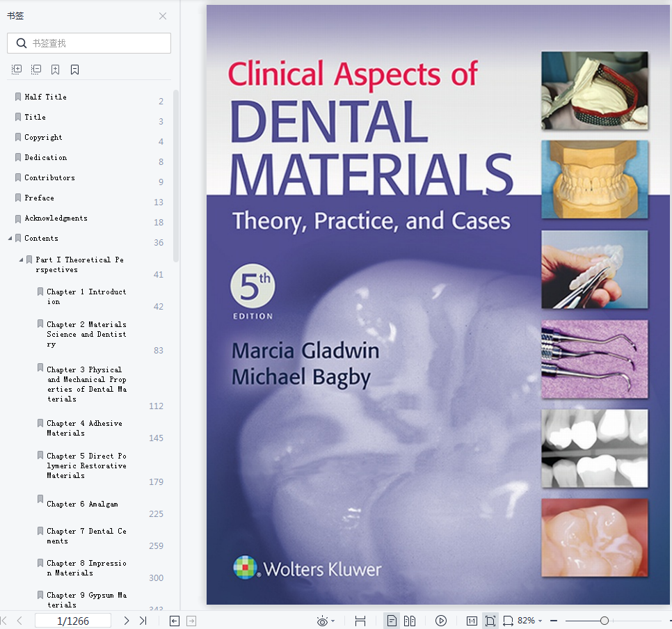Toggle fit page zoom
Screen dimensions: 672x629
tap(490, 621)
